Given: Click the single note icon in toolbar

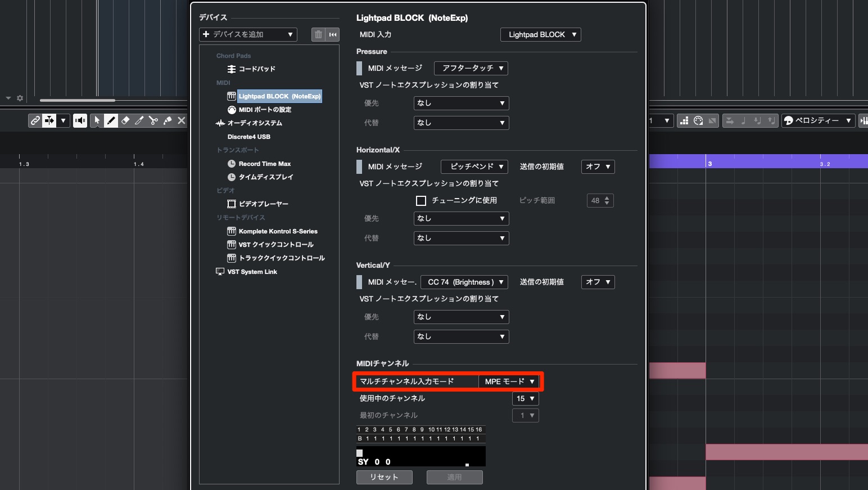Looking at the screenshot, I should point(743,120).
